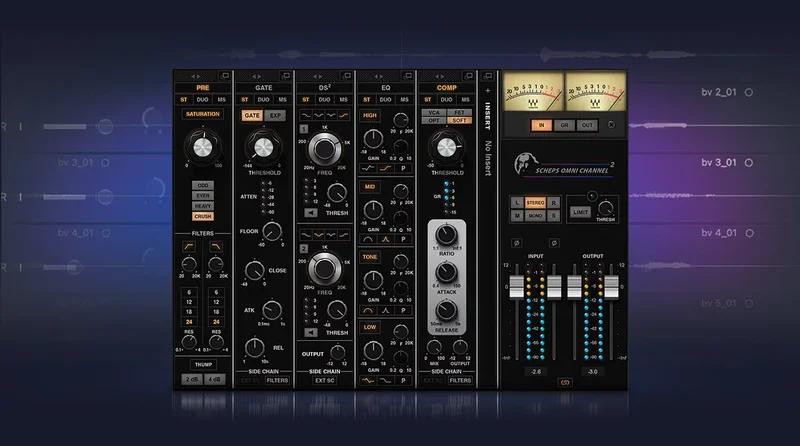Toggle DS2 band 1 listen speaker icon
The image size is (800, 446).
tap(311, 212)
